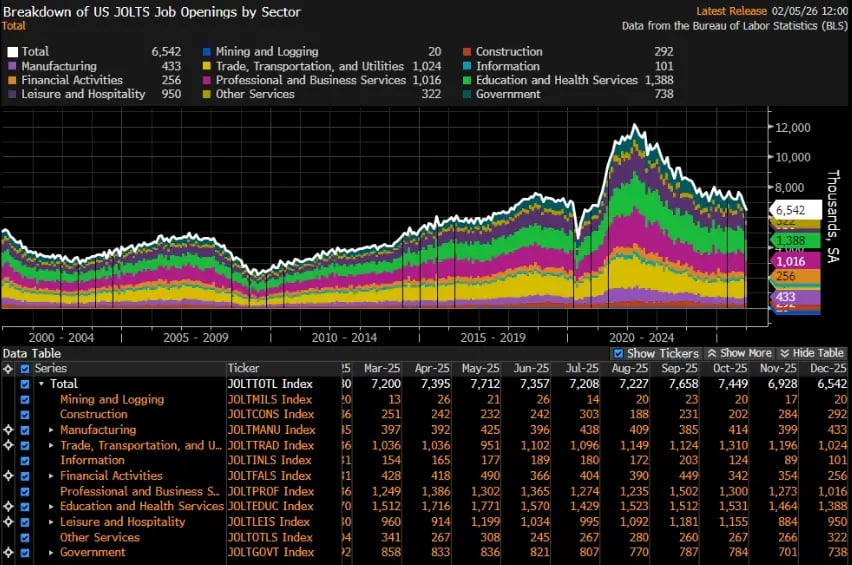Click the diamond icon beside Education and Health Services
852x565 pixels.
pyautogui.click(x=8, y=507)
